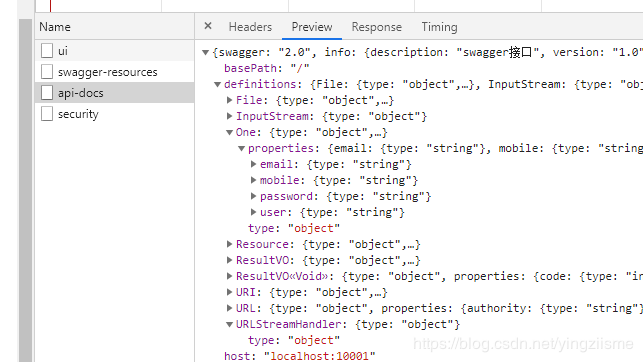Expand the email property
Viewport: 643px width, 362px height.
point(253,164)
